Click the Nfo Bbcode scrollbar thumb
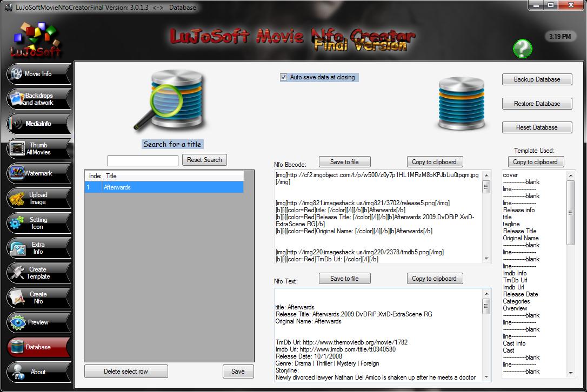 coord(486,187)
